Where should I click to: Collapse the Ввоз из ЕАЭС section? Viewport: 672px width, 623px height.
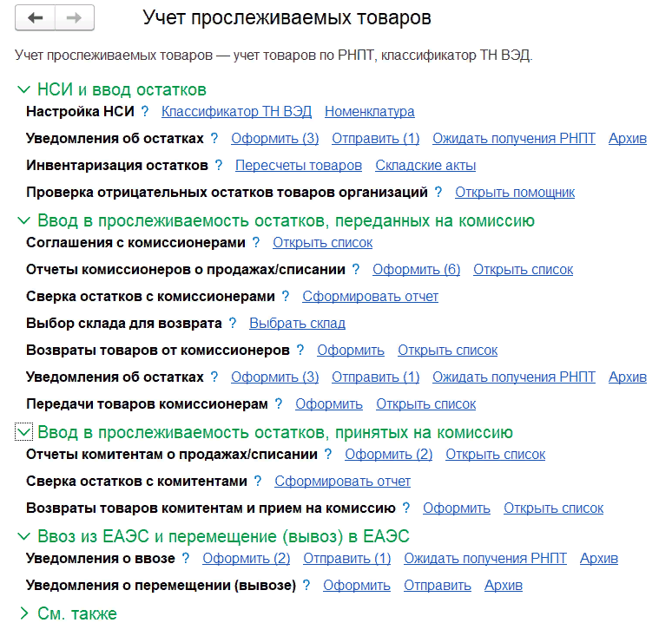coord(24,536)
